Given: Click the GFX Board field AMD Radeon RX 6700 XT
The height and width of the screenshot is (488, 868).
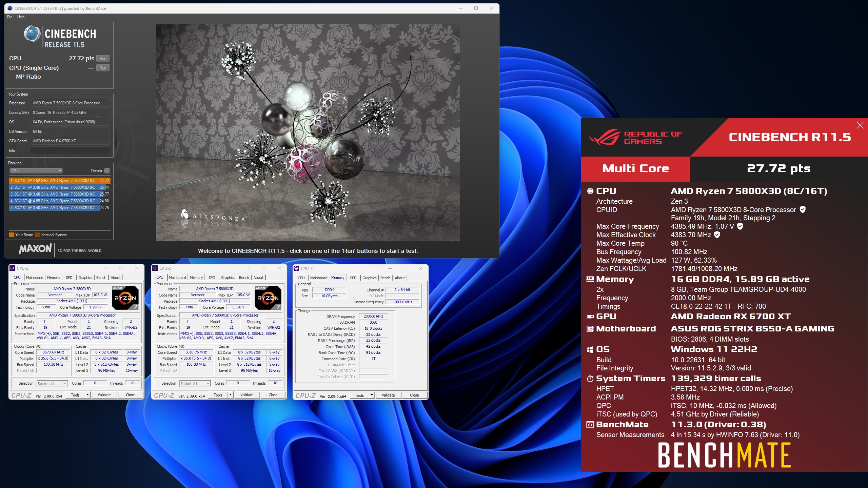Looking at the screenshot, I should pyautogui.click(x=70, y=141).
